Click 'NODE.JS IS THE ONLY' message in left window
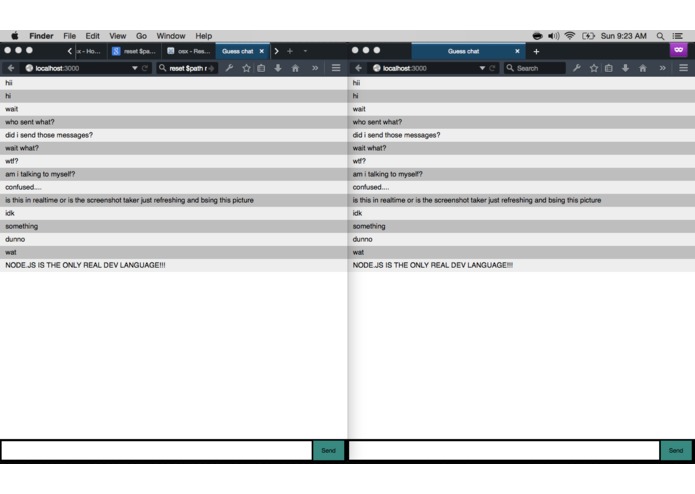The image size is (695, 494). pos(174,265)
